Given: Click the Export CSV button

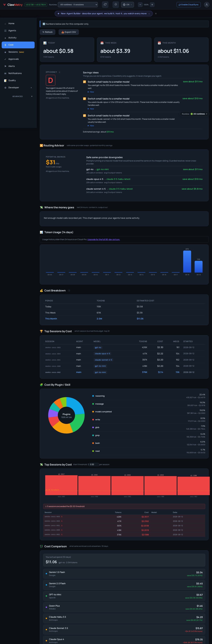Looking at the screenshot, I should tap(69, 32).
